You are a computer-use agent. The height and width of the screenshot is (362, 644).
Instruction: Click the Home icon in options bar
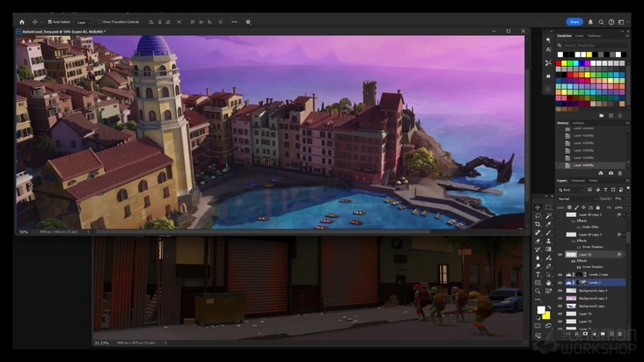tap(22, 22)
